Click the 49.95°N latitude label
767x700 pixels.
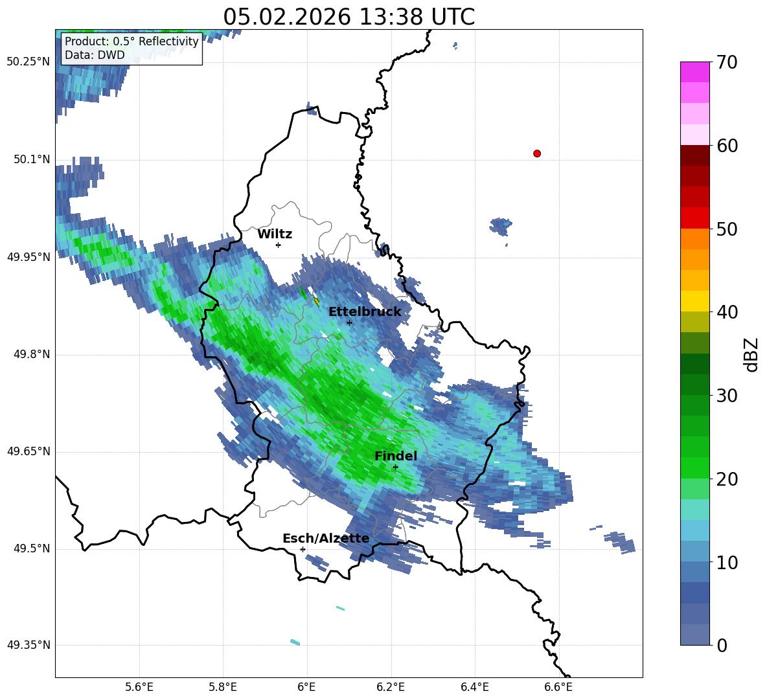pyautogui.click(x=29, y=256)
